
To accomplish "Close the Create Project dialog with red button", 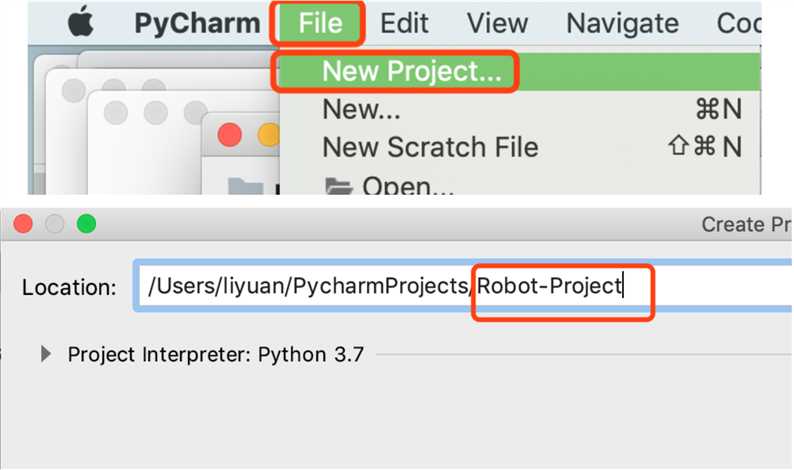I will pyautogui.click(x=23, y=223).
